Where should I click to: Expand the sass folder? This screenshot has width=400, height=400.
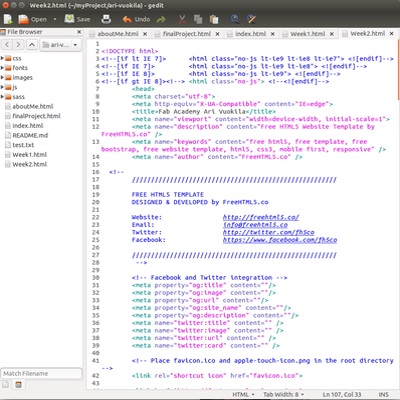pos(2,97)
